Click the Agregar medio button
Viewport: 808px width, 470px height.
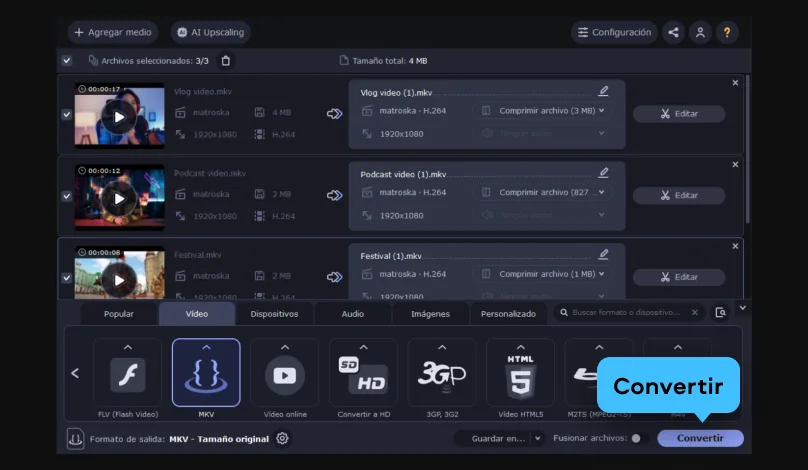click(x=113, y=32)
